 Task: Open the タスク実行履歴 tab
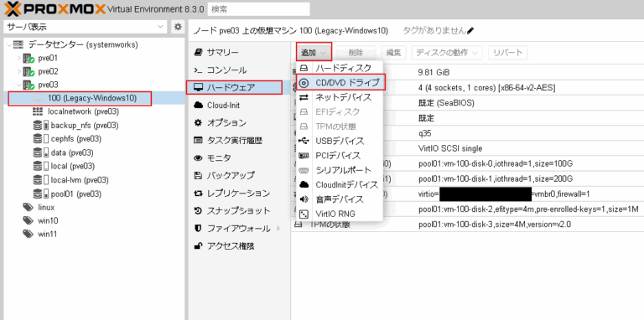240,140
